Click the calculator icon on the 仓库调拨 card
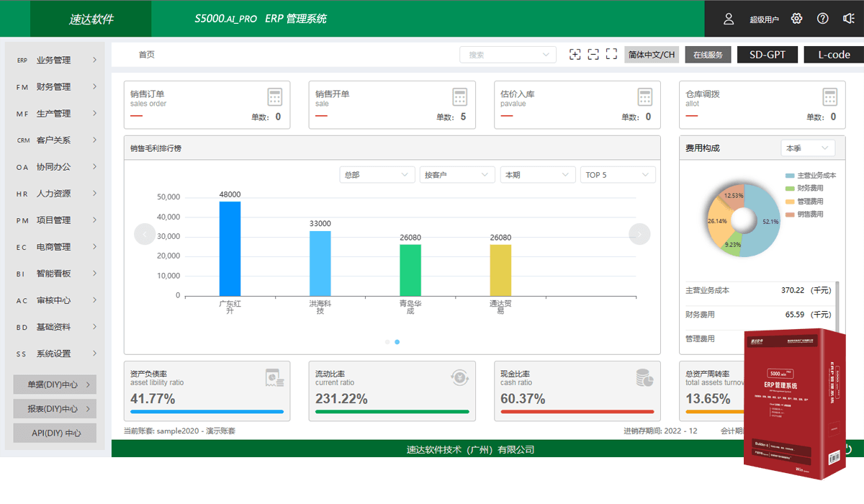The width and height of the screenshot is (864, 504). tap(830, 96)
